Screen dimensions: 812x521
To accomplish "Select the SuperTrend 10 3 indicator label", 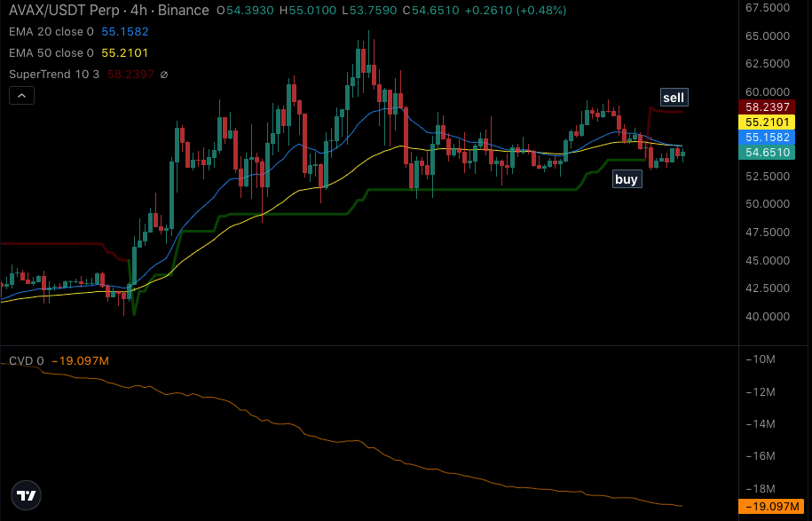I will coord(54,74).
